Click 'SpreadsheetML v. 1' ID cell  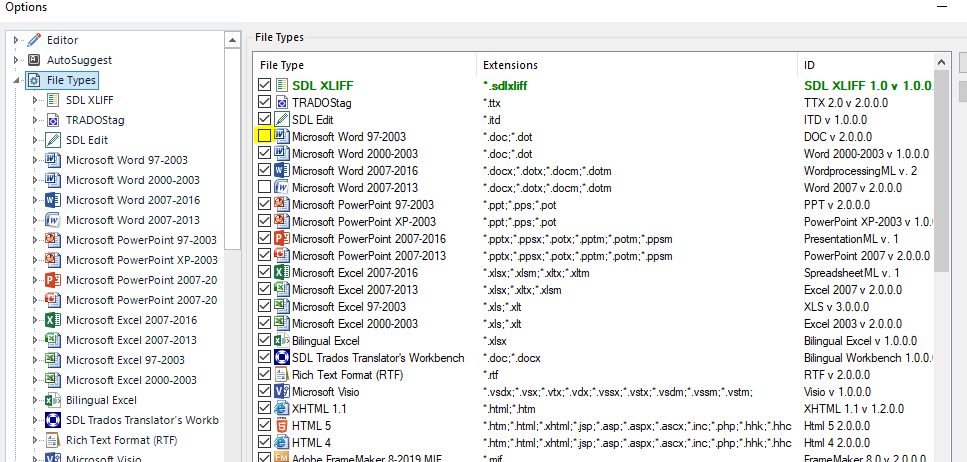(852, 273)
